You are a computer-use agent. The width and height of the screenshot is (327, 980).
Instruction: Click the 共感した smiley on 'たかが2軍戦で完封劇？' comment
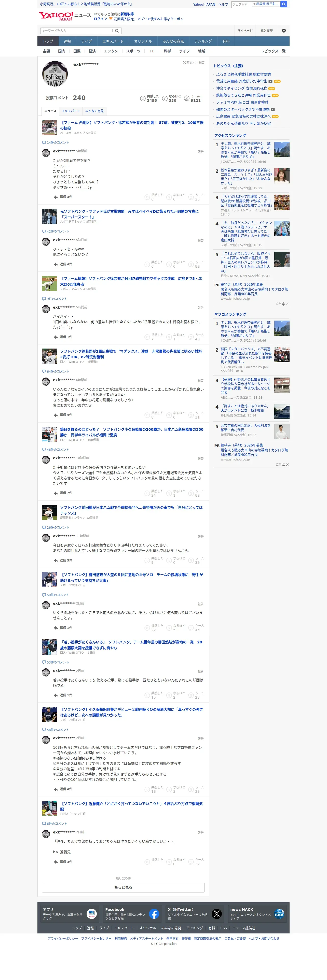point(147,197)
